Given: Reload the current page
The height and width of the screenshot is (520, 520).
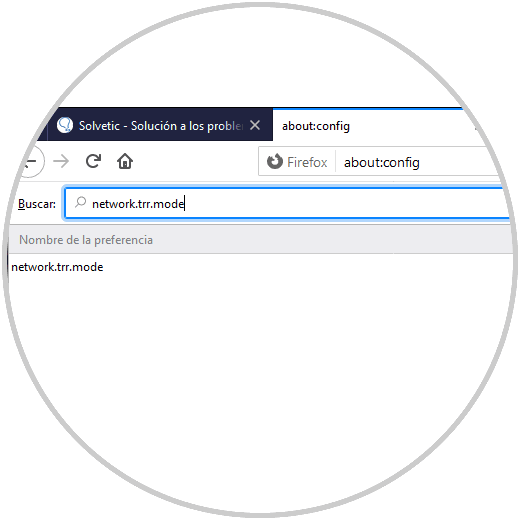Looking at the screenshot, I should 93,161.
